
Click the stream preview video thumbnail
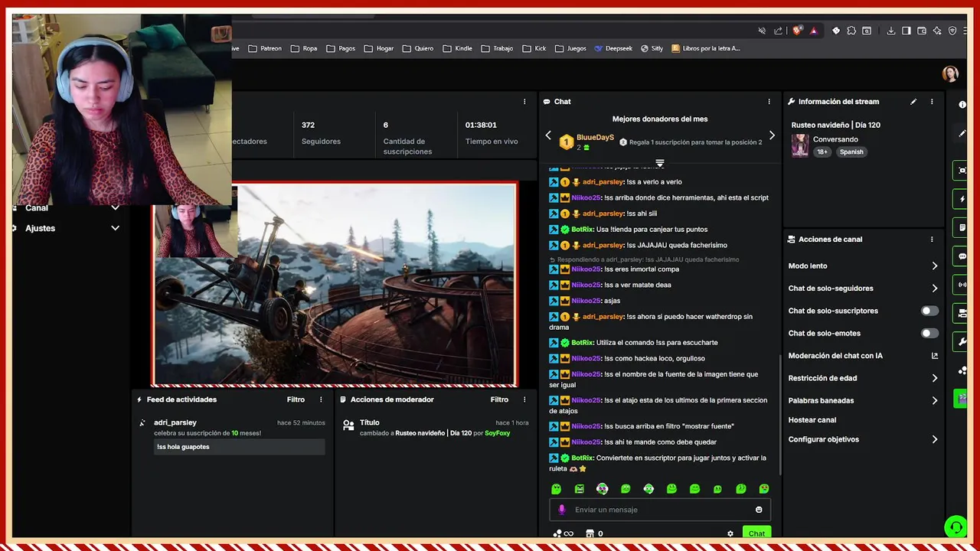pyautogui.click(x=334, y=285)
